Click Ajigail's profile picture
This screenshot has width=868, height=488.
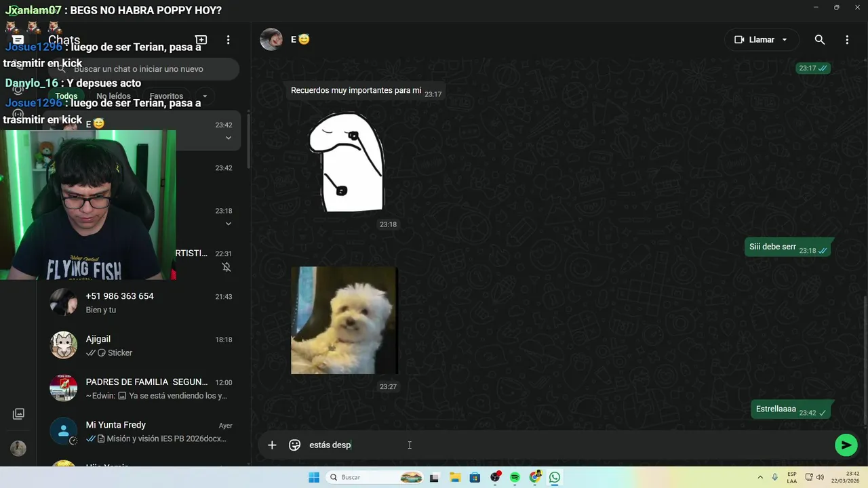[64, 345]
